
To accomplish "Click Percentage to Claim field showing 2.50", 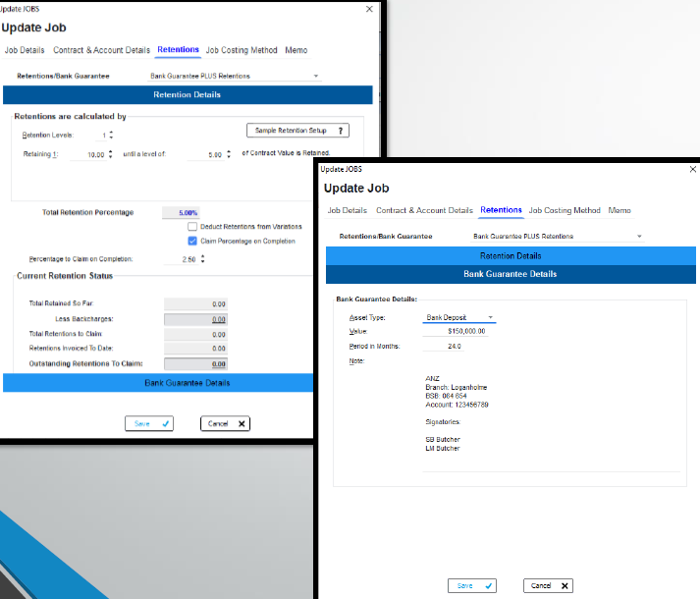I will [x=182, y=259].
